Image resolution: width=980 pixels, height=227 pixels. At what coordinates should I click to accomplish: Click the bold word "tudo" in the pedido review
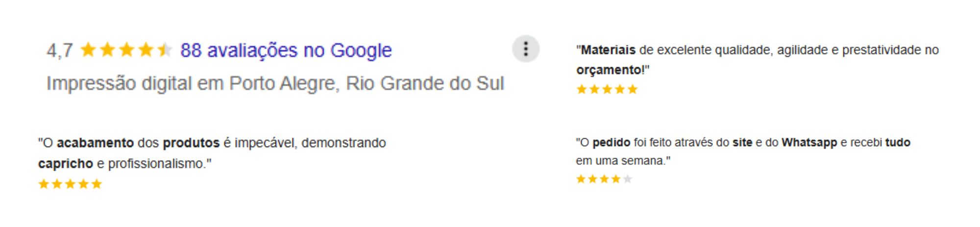click(898, 143)
